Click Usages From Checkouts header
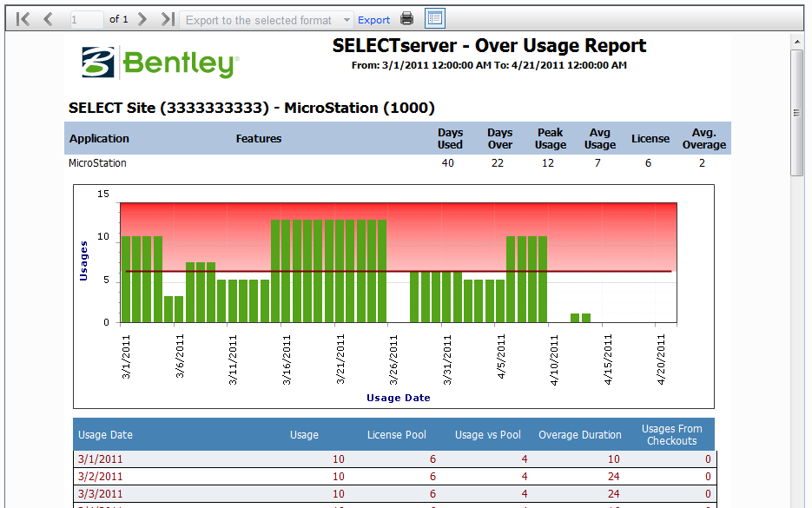This screenshot has height=508, width=812. point(671,435)
